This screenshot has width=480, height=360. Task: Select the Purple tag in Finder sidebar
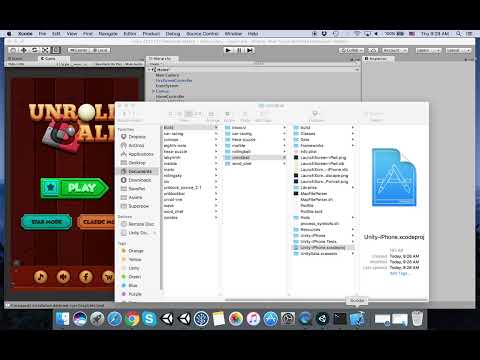133,294
